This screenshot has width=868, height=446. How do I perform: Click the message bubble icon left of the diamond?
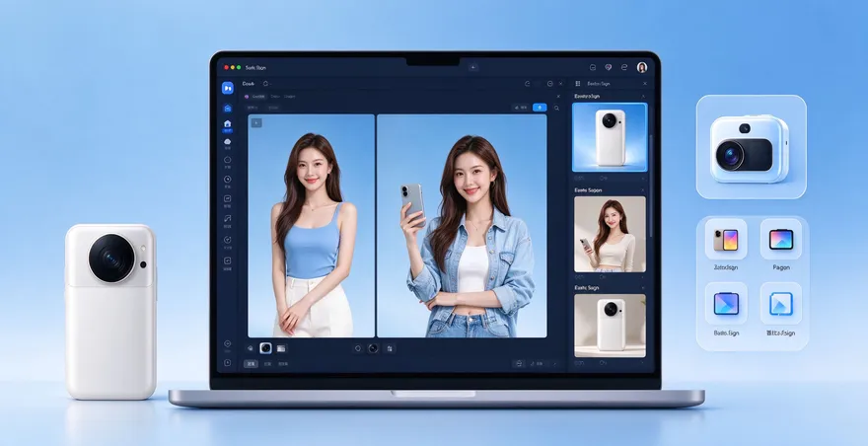(x=593, y=68)
